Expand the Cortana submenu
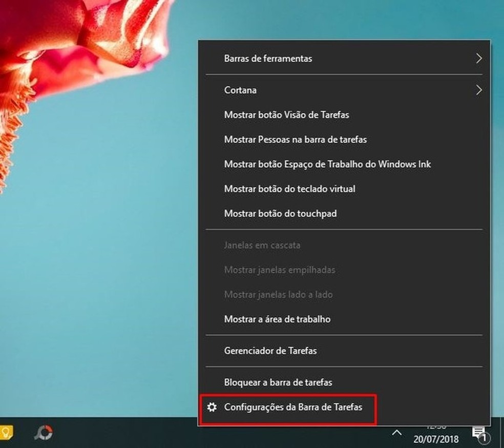The width and height of the screenshot is (504, 448). tap(344, 90)
